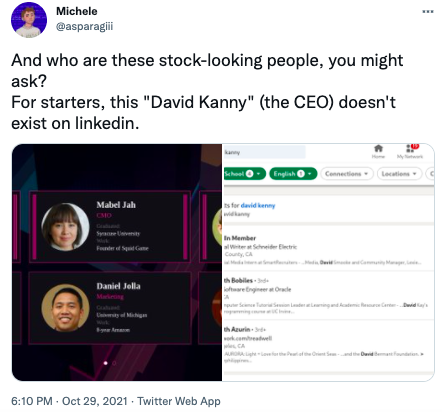Open the Connections filter dropdown
442x412 pixels.
click(347, 174)
